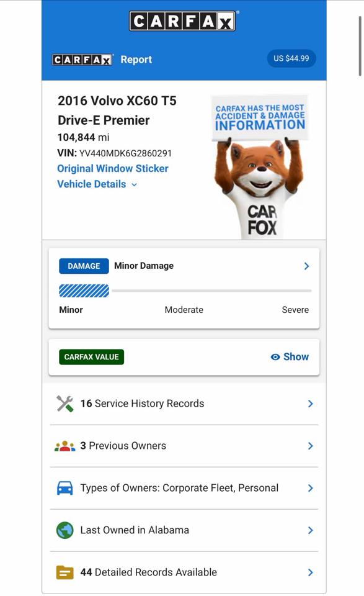Screen dimensions: 364x596
Task: Open Minor Damage details chevron
Action: pos(307,266)
